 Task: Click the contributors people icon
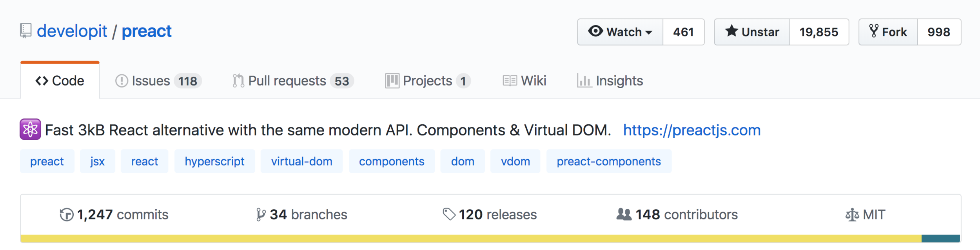click(624, 214)
